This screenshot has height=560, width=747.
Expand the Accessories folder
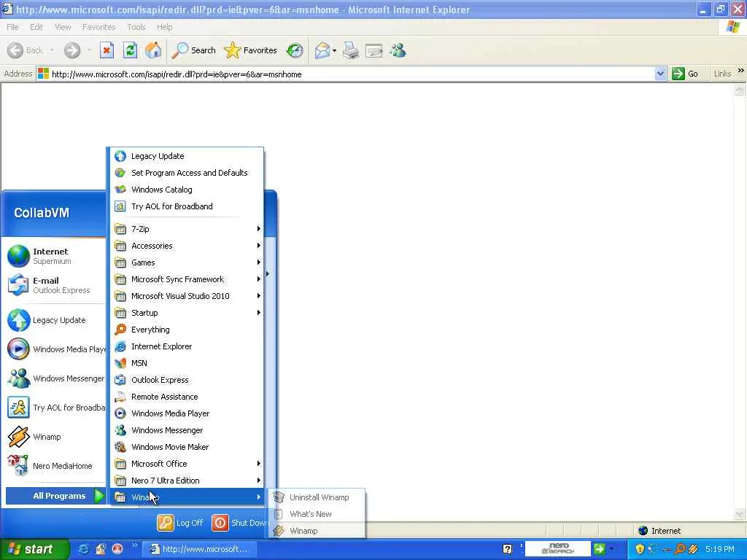pos(187,246)
